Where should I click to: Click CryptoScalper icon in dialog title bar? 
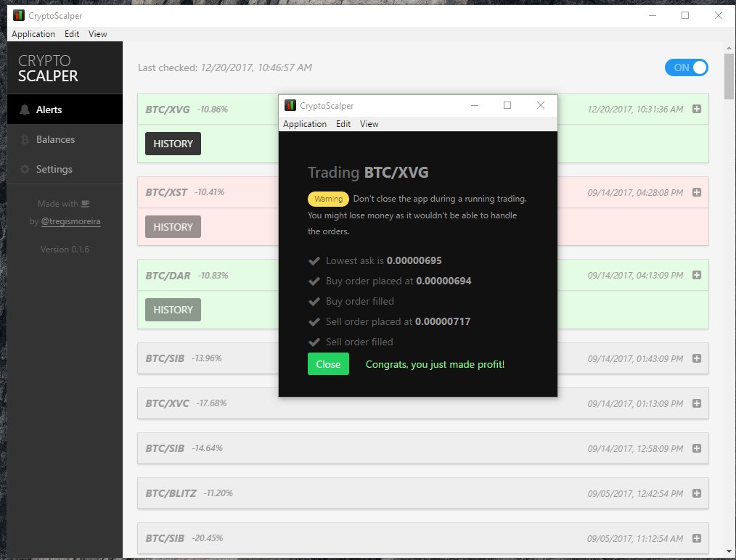coord(290,105)
